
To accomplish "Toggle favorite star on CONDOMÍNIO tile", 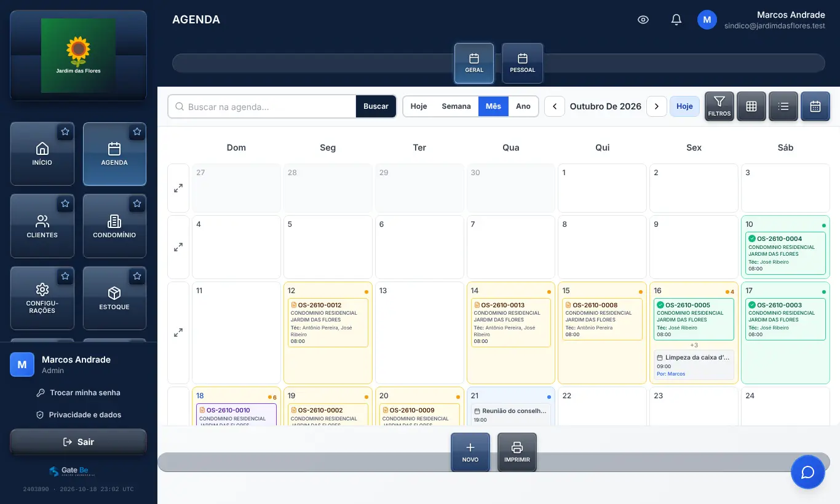I will point(137,203).
